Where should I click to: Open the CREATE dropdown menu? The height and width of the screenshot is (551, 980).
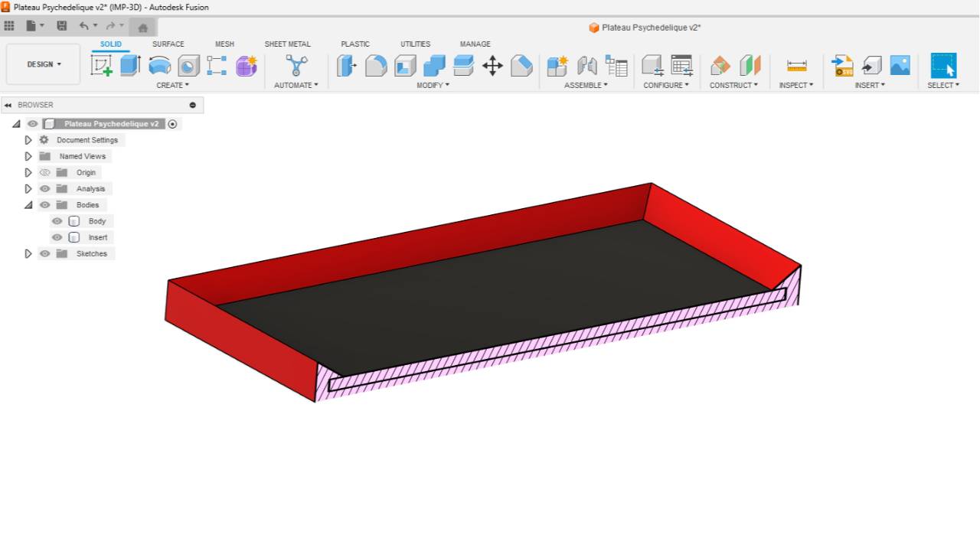click(172, 86)
